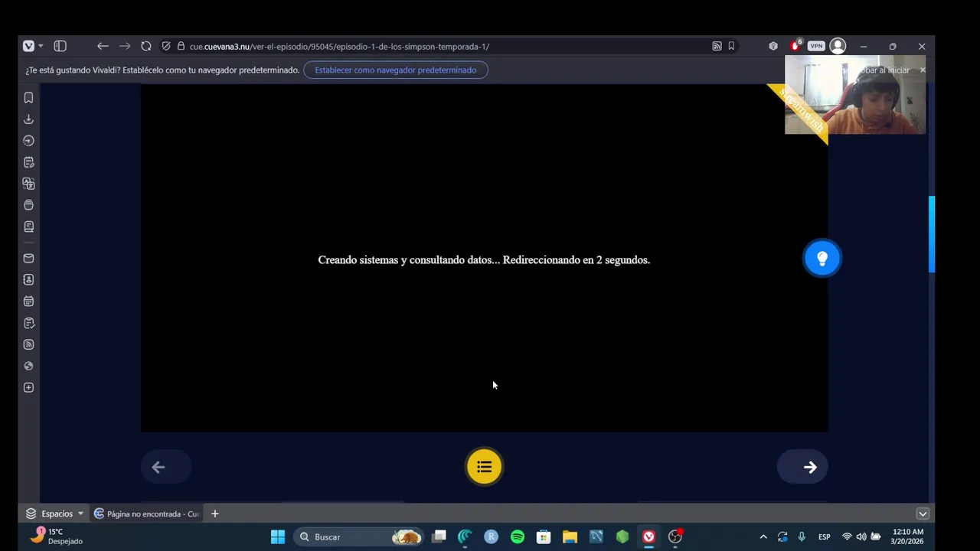The width and height of the screenshot is (980, 551).
Task: Open the Notes panel
Action: [x=28, y=162]
